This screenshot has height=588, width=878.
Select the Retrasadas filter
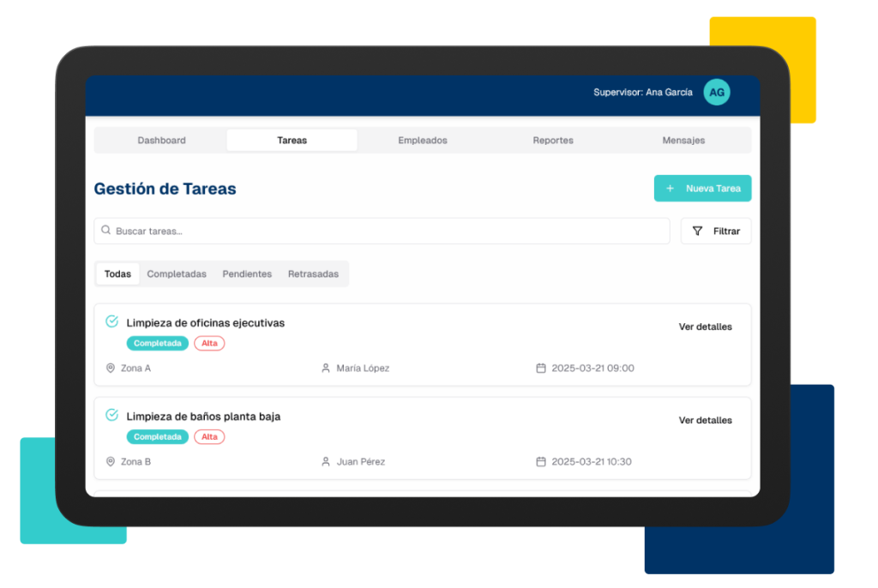314,273
